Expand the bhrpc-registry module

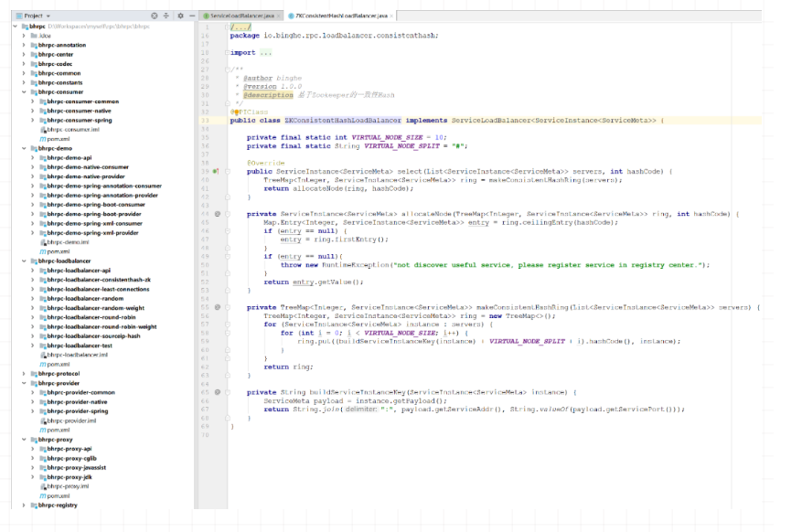click(x=24, y=505)
